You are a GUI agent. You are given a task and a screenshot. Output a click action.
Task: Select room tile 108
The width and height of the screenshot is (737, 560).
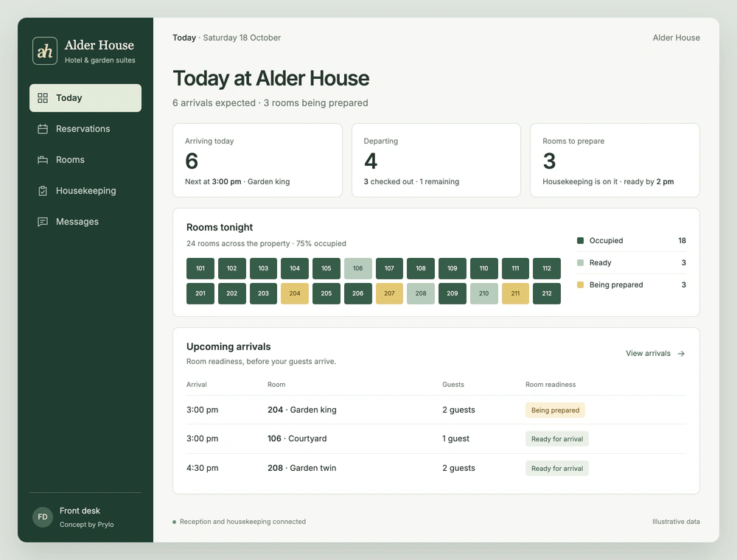(421, 268)
